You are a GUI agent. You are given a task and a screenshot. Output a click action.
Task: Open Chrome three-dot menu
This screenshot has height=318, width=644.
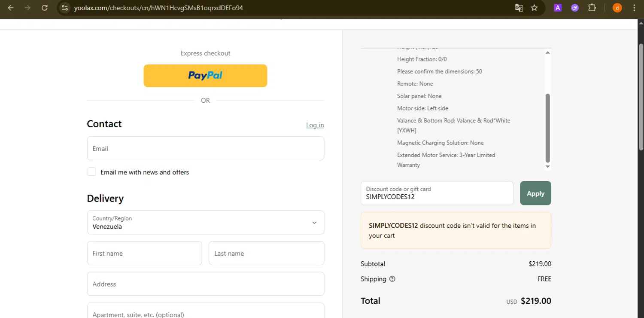[634, 8]
